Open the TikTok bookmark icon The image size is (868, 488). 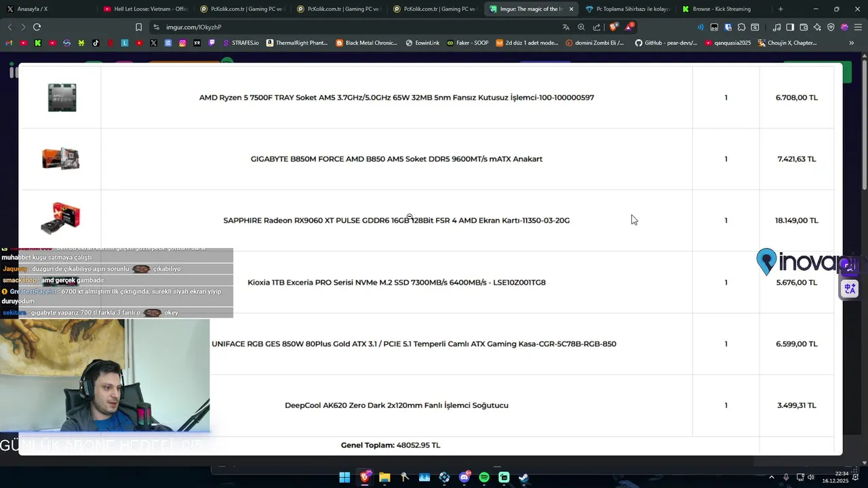click(x=96, y=43)
